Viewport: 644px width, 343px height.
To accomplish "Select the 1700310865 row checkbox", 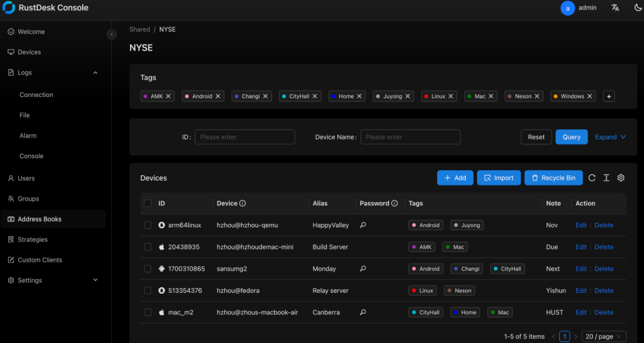I will point(148,268).
